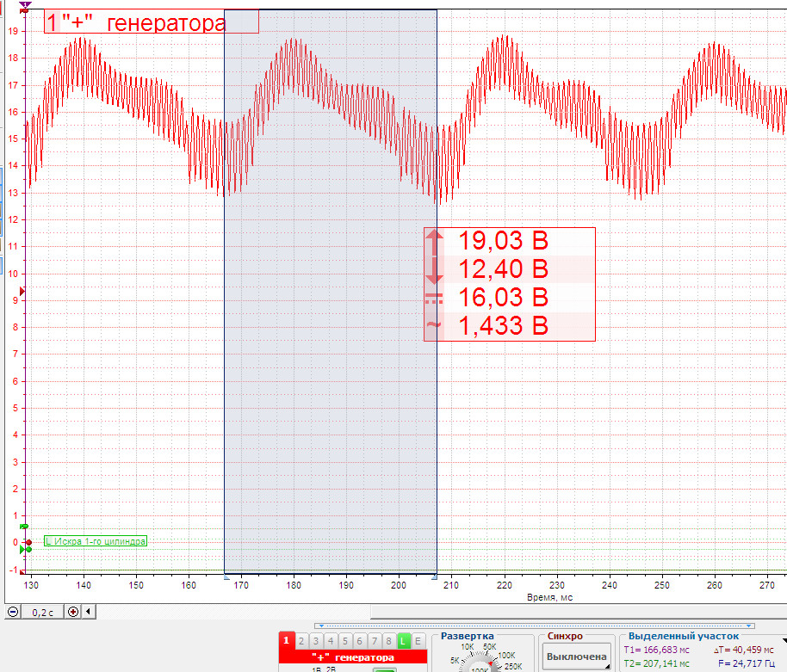
Task: Select the E channel tab
Action: 418,641
